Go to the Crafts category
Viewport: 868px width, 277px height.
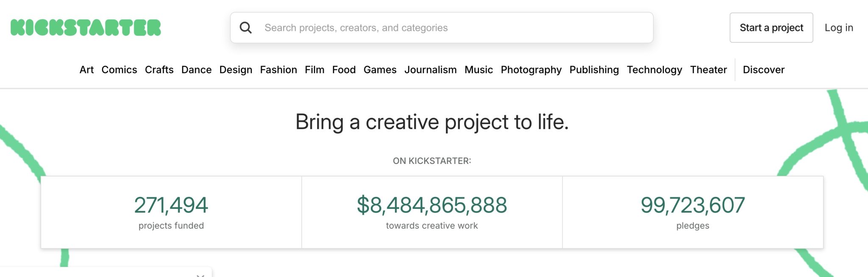coord(159,69)
